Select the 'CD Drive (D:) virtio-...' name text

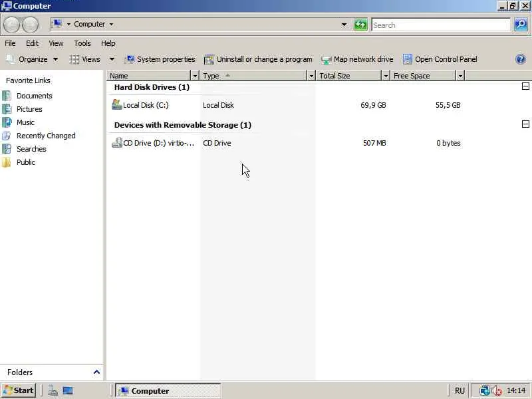pyautogui.click(x=158, y=143)
